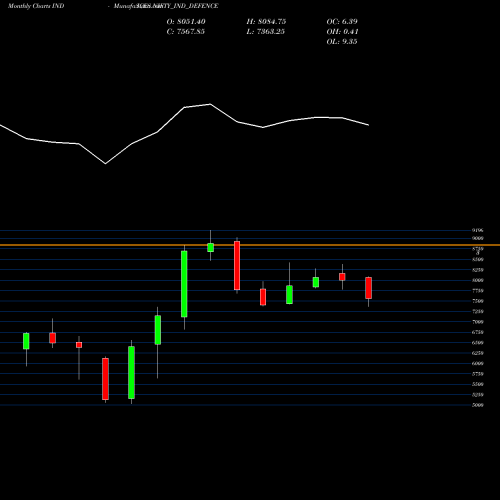The image size is (500, 500).
Task: Click the "OC: 6.39" statistic
Action: pos(342,22)
